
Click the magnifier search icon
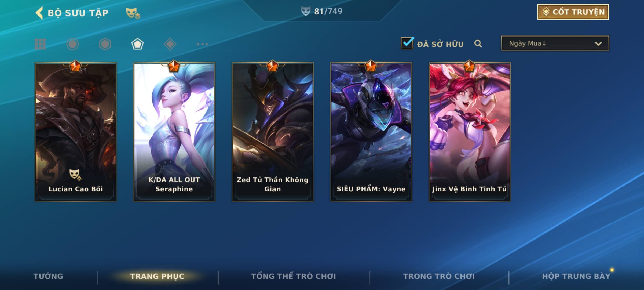[x=478, y=44]
